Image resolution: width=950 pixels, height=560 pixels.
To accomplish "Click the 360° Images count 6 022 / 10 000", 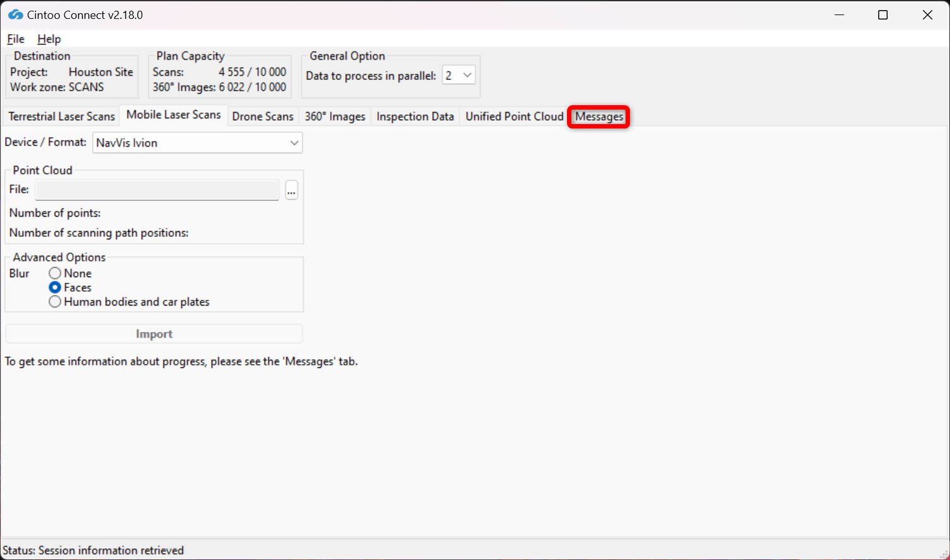I will point(252,87).
